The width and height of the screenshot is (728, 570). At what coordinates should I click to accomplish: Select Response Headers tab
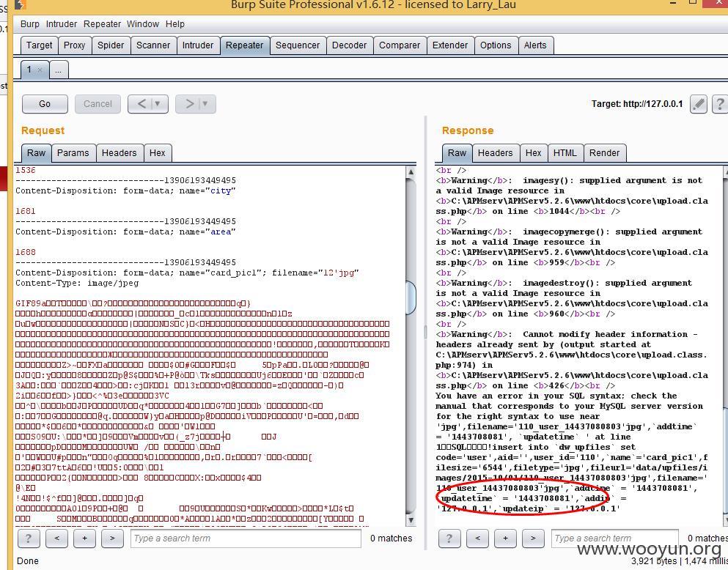pyautogui.click(x=496, y=153)
